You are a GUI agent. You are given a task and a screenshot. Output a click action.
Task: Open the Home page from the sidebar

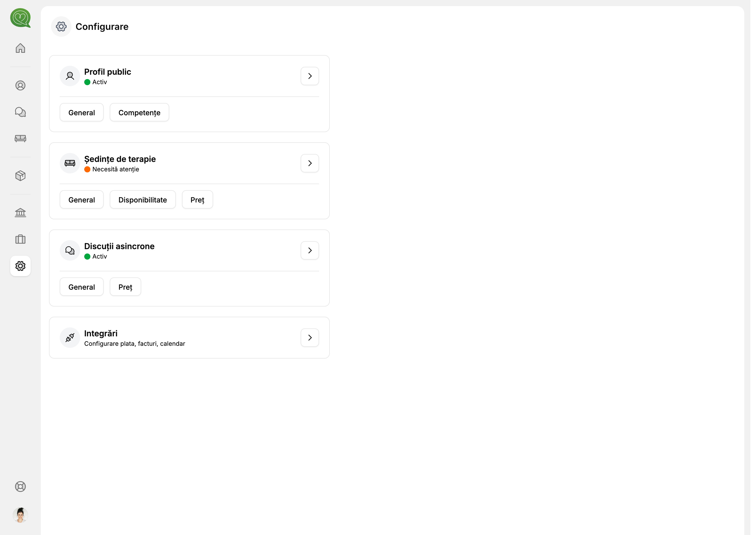pyautogui.click(x=20, y=48)
